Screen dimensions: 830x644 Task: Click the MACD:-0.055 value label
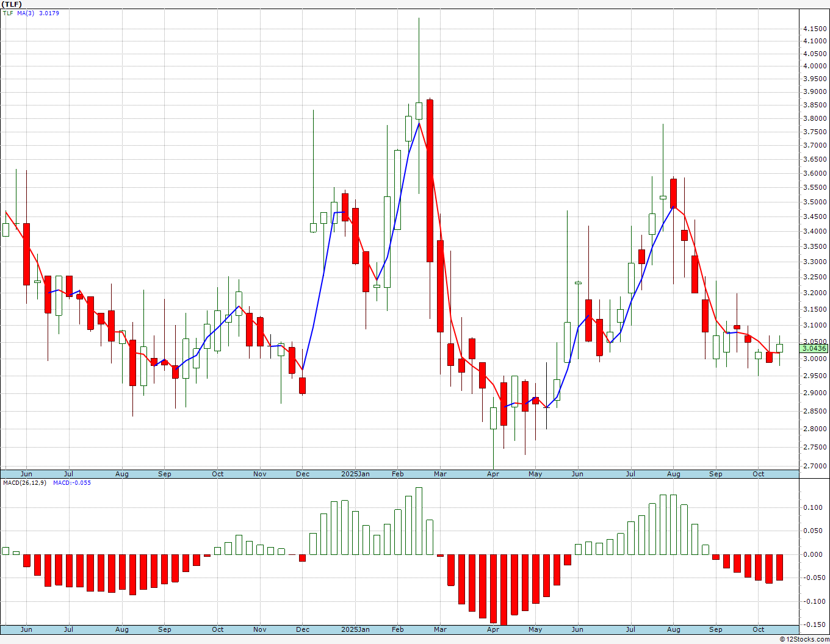[x=72, y=482]
